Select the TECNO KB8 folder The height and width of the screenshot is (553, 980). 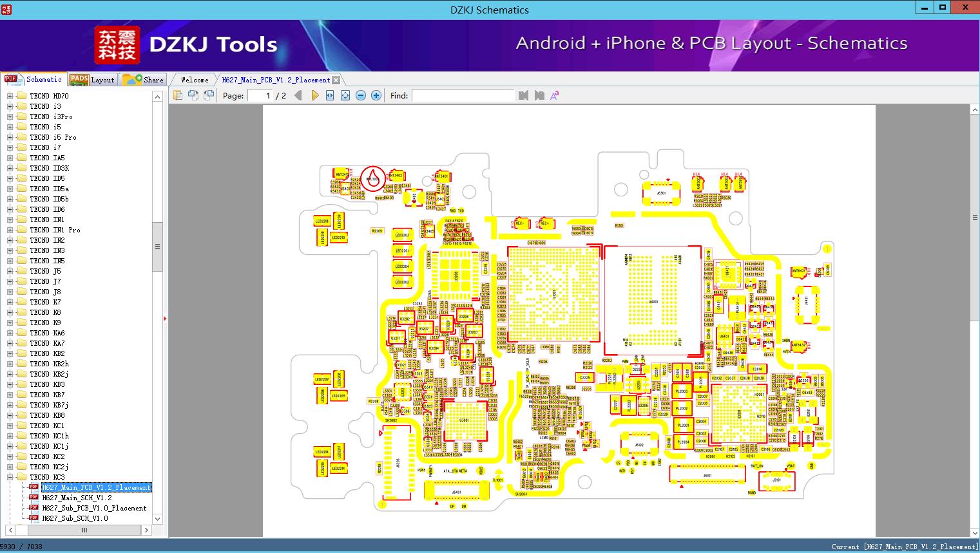[x=47, y=415]
